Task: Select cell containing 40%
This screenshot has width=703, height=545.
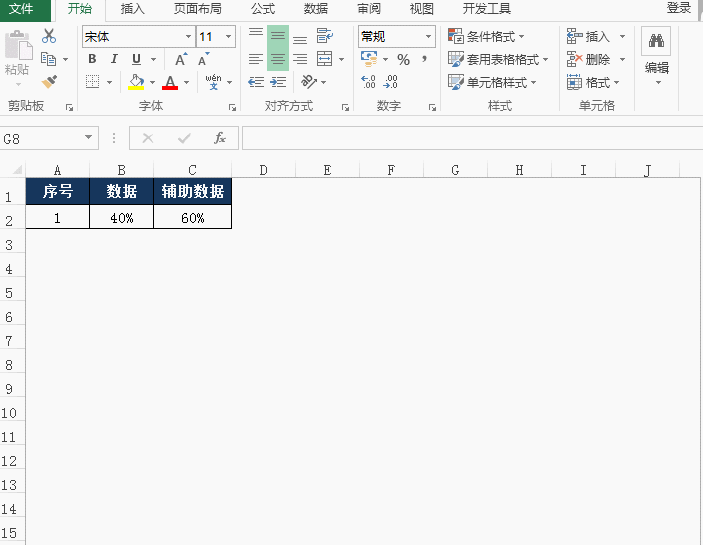Action: tap(122, 218)
